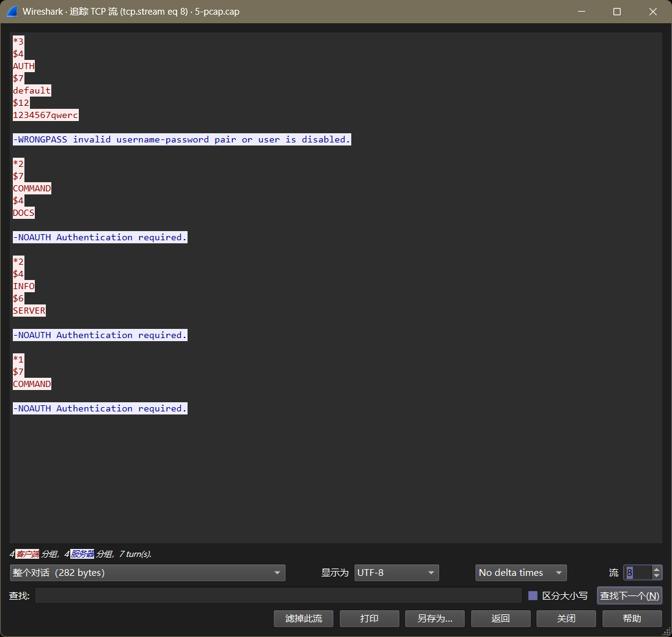Toggle the 区分大小写 case-sensitive checkbox

(x=533, y=595)
